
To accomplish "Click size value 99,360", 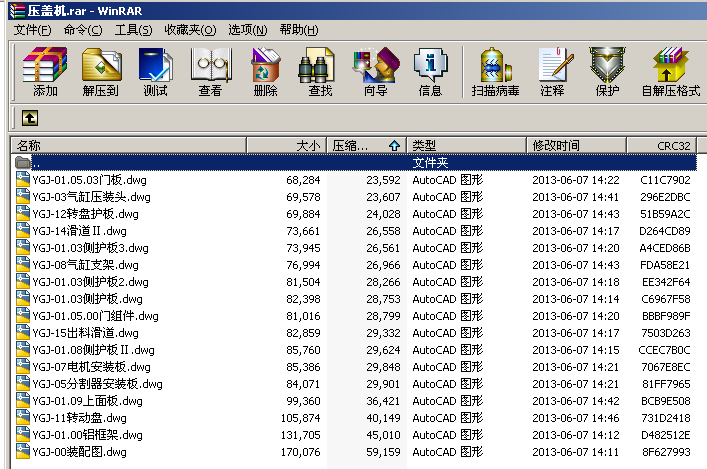I will pos(303,401).
